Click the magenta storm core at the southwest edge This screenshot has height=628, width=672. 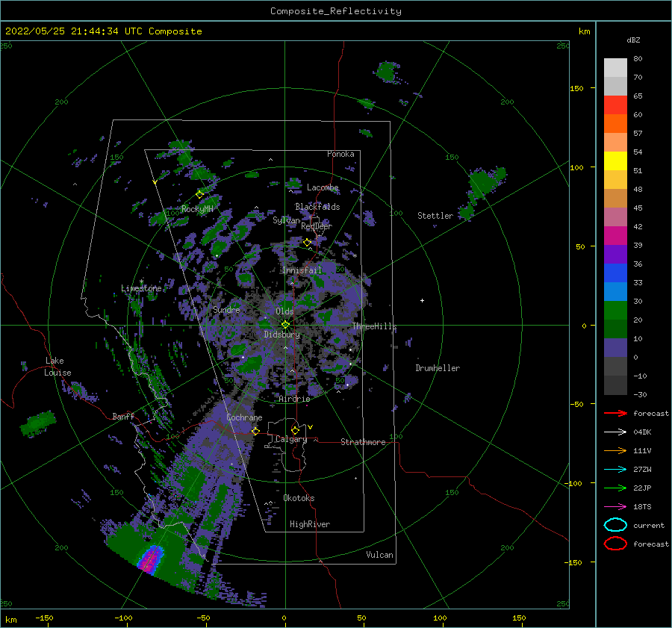[150, 559]
